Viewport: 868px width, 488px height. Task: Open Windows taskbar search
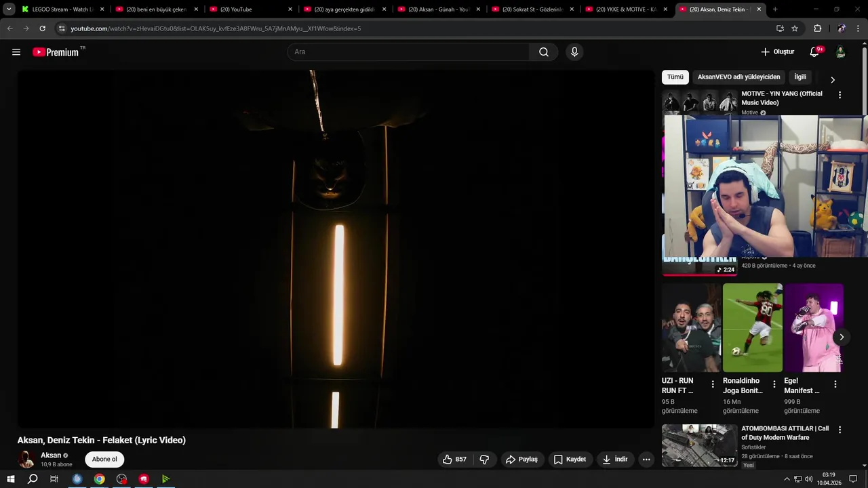(33, 479)
